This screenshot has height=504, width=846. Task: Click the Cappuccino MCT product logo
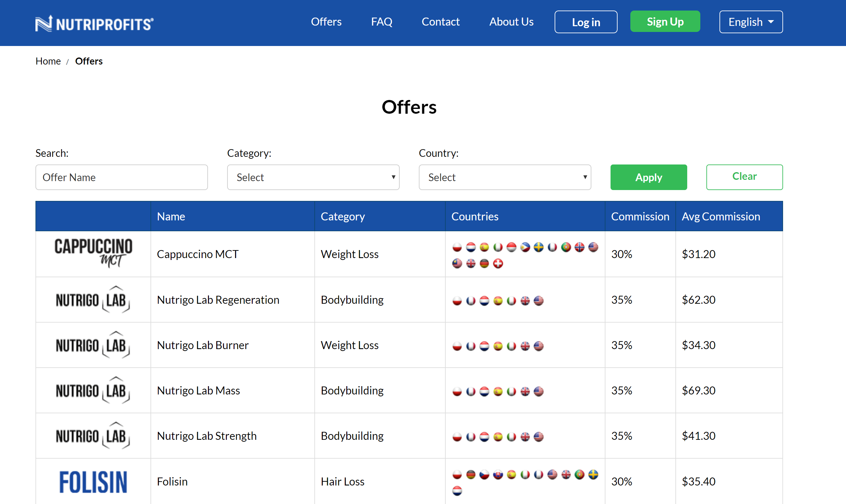tap(93, 253)
